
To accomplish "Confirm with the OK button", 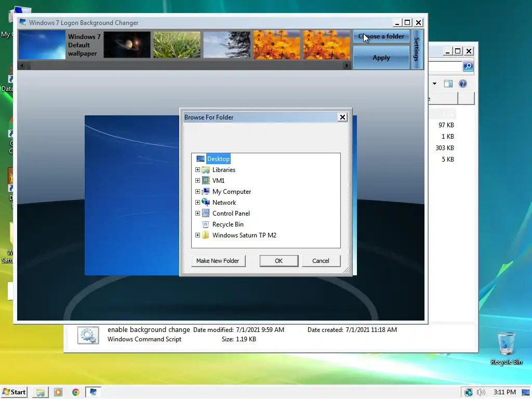I will click(279, 261).
